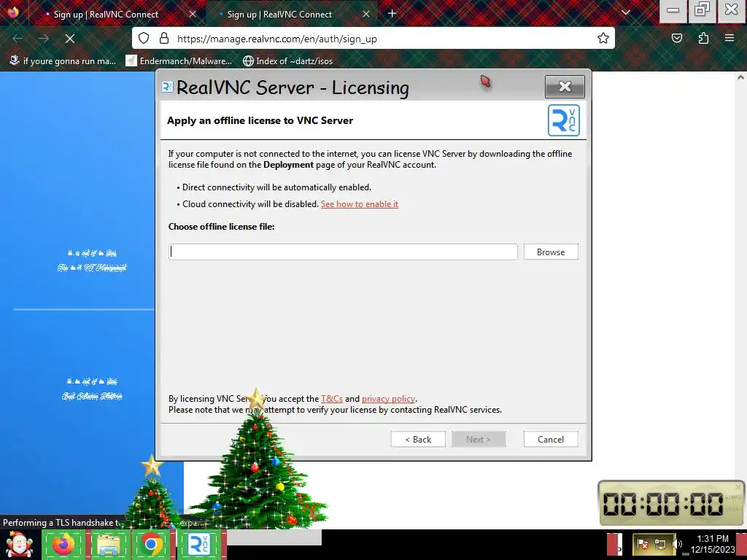
Task: Open the Firefox logo menu icon
Action: [x=13, y=12]
